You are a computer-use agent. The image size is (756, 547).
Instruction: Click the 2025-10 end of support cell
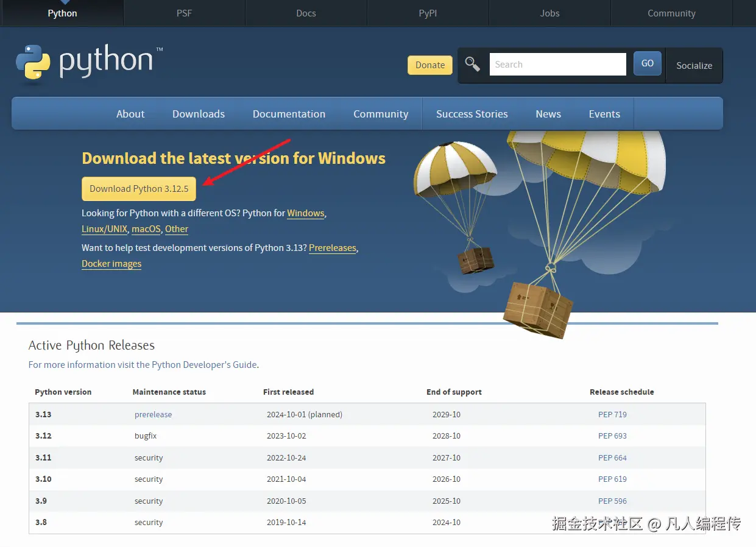(447, 501)
